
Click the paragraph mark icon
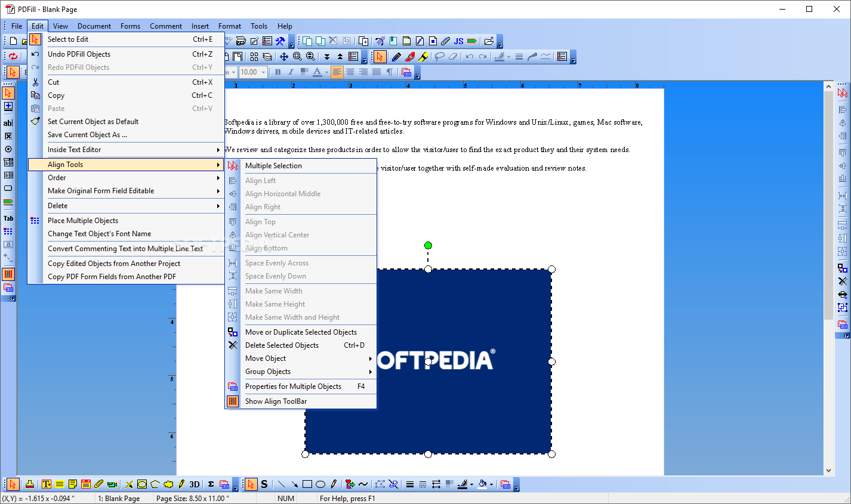click(390, 72)
